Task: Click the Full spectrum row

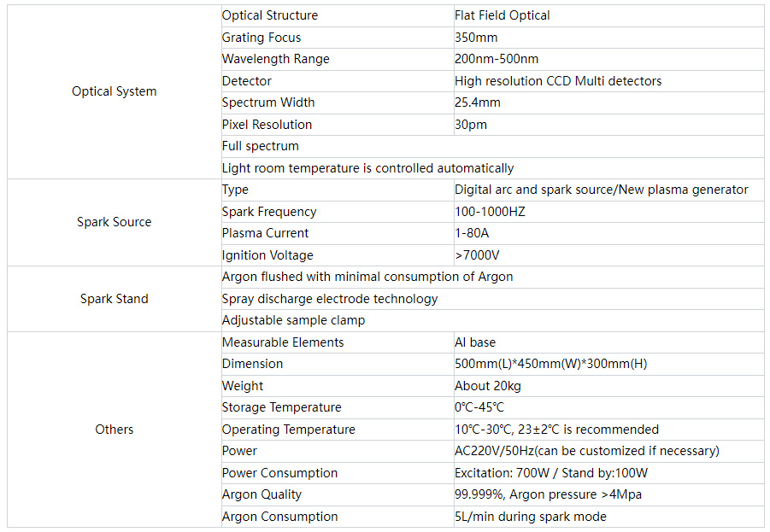Action: 492,146
